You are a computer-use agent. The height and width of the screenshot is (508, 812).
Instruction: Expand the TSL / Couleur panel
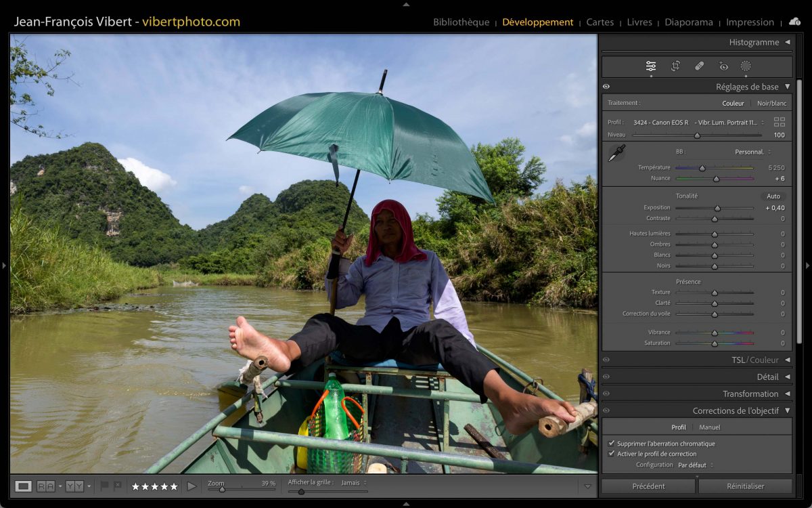click(788, 360)
